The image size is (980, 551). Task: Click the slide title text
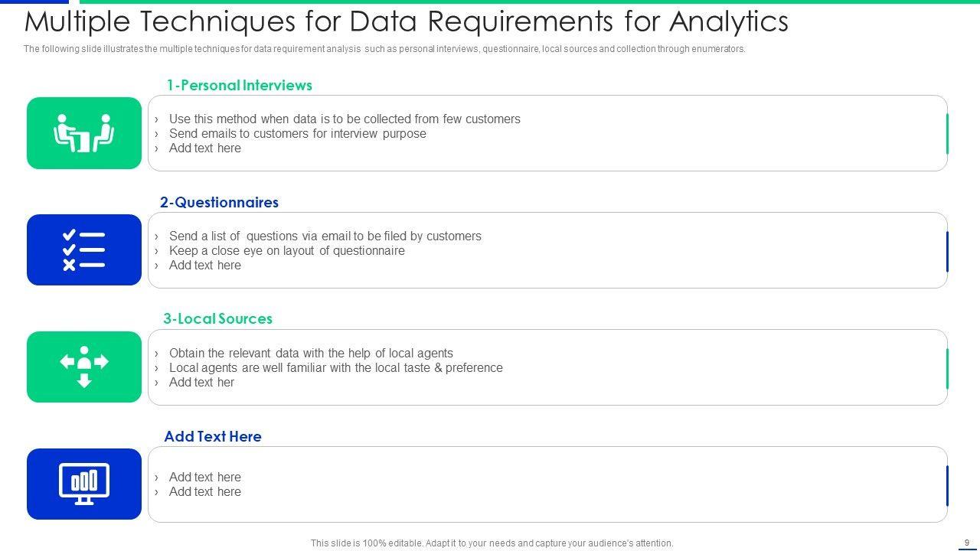tap(406, 21)
